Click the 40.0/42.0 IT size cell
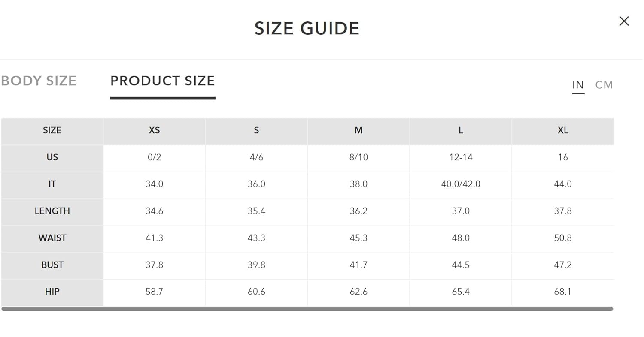The width and height of the screenshot is (644, 337). 461,184
